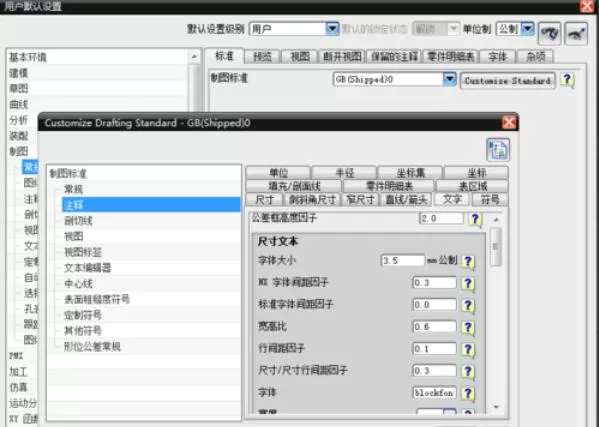Viewport: 599px width, 427px height.
Task: Select the 填充/剖面线 tab
Action: (x=294, y=186)
